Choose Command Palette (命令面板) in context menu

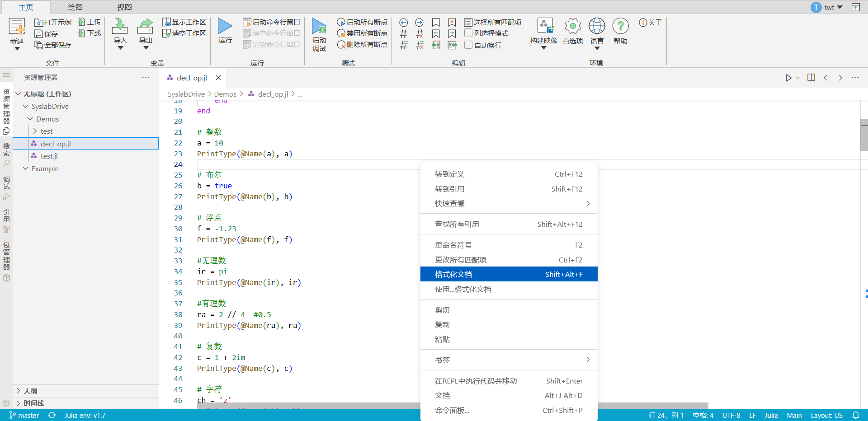tap(509, 410)
